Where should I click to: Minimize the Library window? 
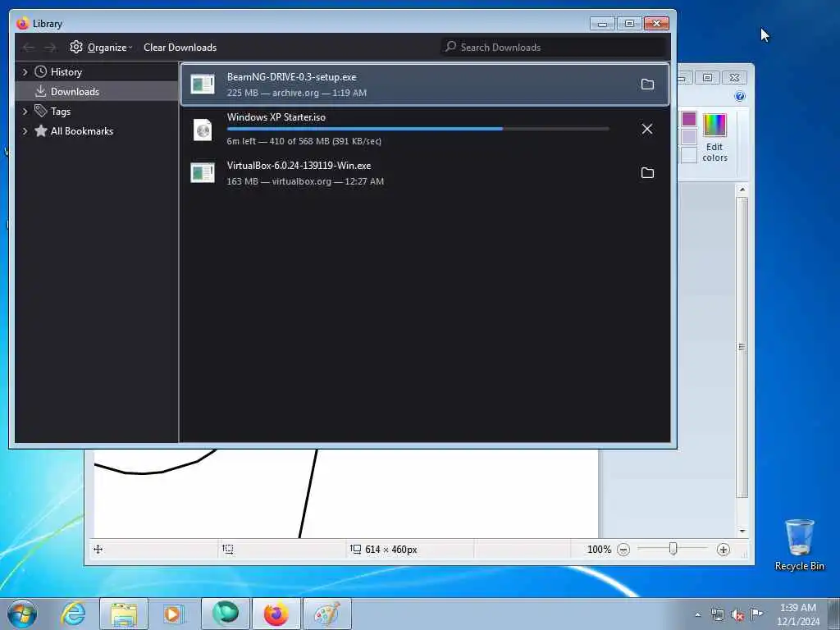[602, 24]
